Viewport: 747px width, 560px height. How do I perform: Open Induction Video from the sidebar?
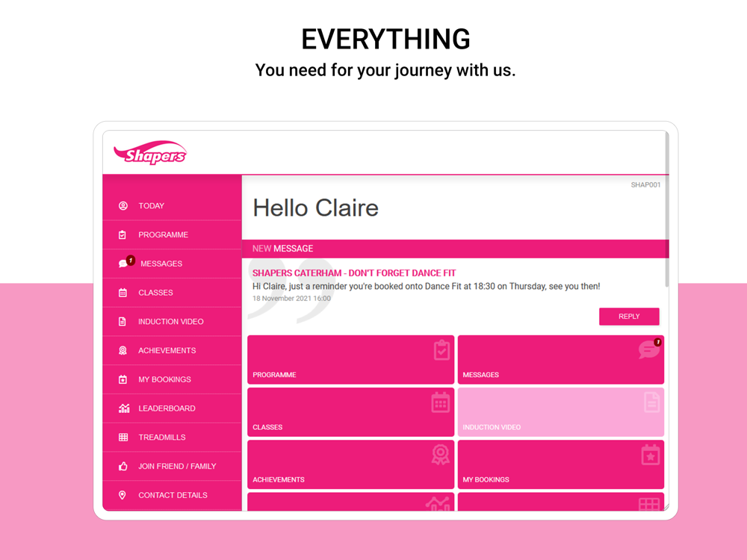172,321
